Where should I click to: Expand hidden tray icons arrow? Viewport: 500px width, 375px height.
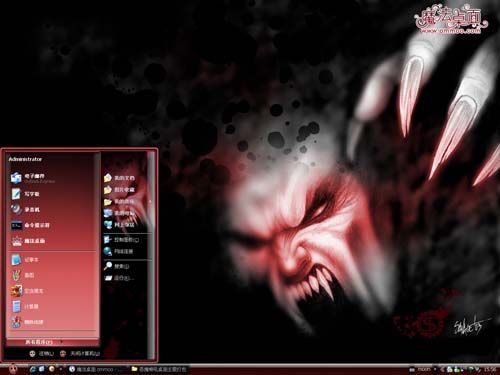tap(442, 369)
